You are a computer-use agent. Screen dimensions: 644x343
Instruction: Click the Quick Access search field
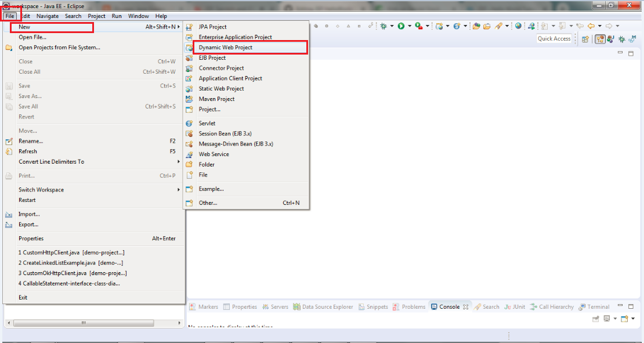[x=554, y=39]
